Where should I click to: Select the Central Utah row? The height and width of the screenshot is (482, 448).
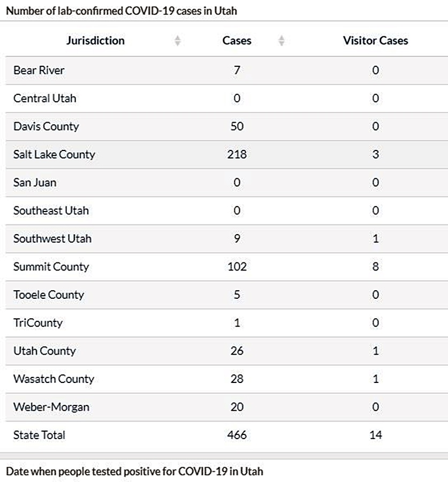[226, 99]
